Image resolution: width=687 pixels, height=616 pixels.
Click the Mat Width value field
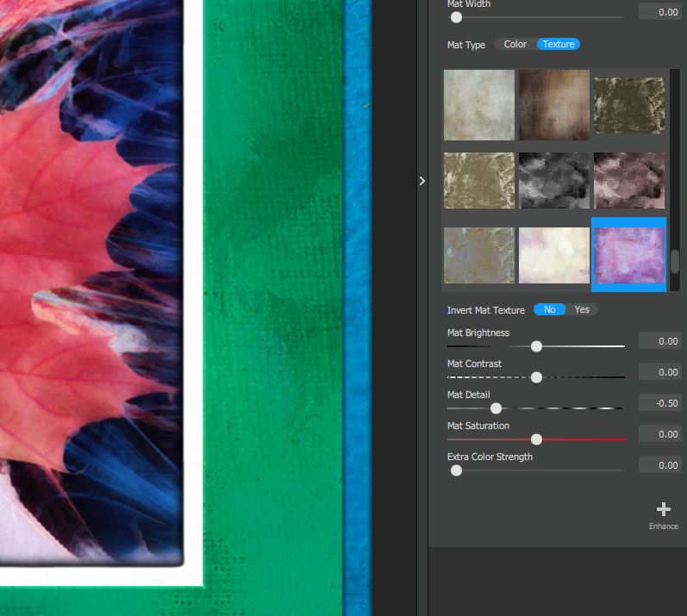pyautogui.click(x=659, y=12)
